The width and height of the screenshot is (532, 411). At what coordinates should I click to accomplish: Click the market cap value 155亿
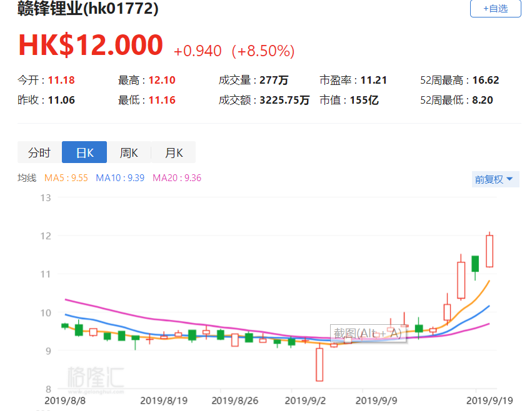coord(364,100)
